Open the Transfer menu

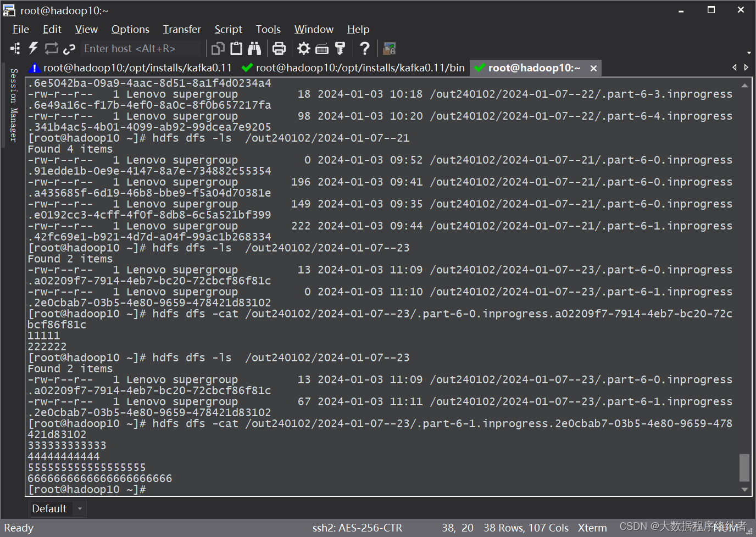pos(182,29)
